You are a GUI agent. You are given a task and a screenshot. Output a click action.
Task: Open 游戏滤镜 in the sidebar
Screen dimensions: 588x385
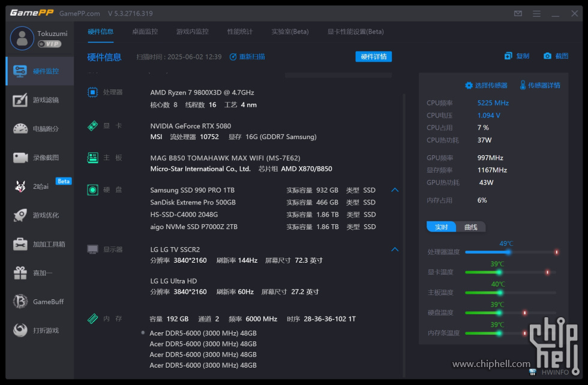click(40, 100)
